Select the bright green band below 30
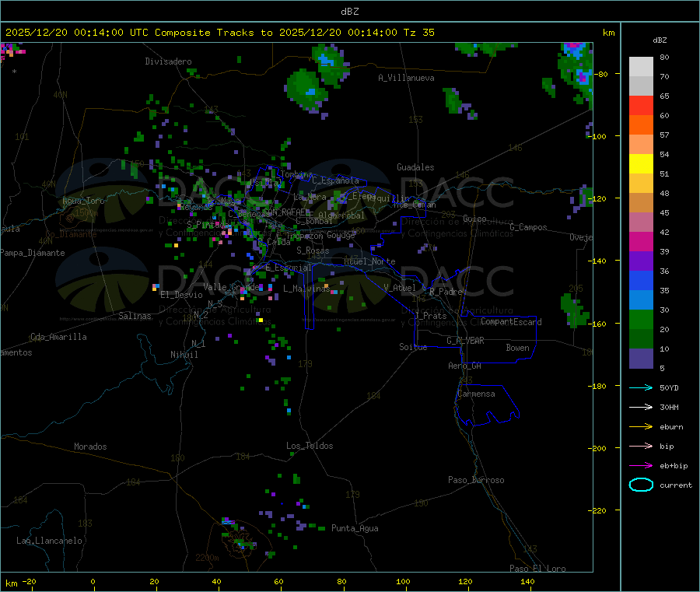 point(641,319)
